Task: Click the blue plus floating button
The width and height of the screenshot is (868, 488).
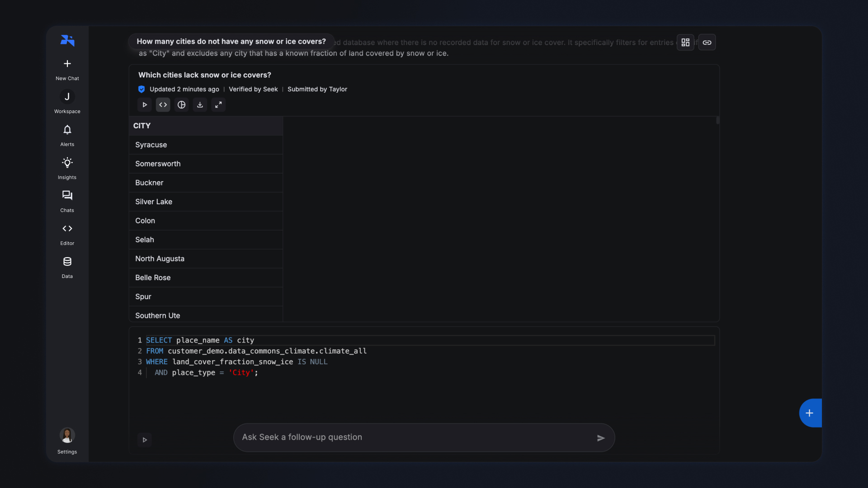Action: coord(809,413)
